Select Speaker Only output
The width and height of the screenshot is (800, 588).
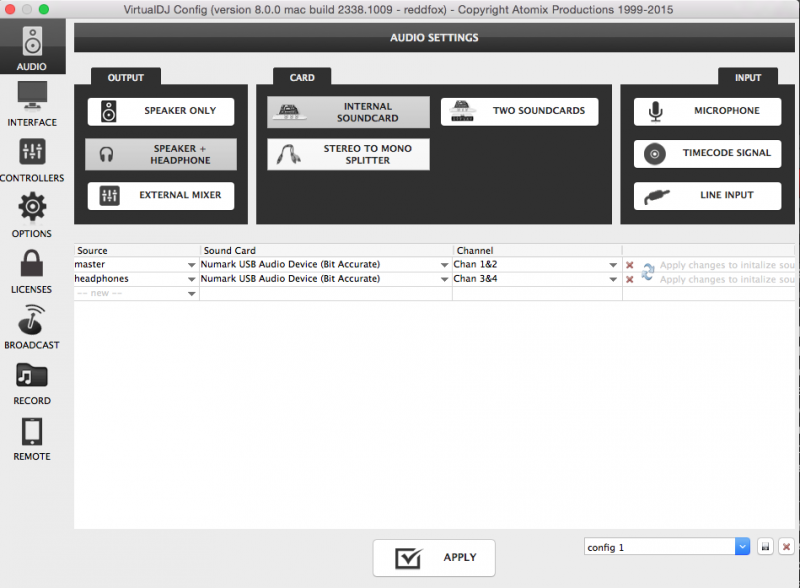click(x=161, y=111)
